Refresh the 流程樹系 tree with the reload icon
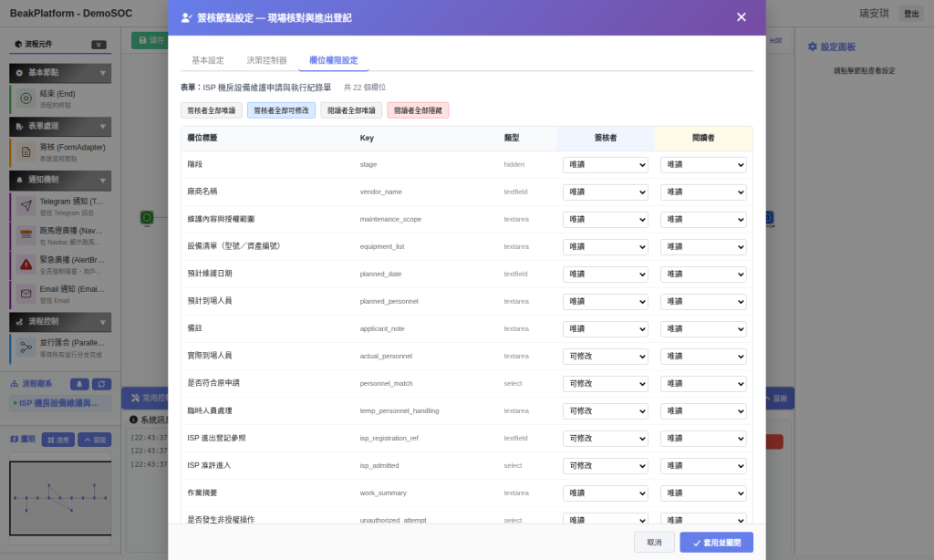Image resolution: width=934 pixels, height=560 pixels. point(101,384)
